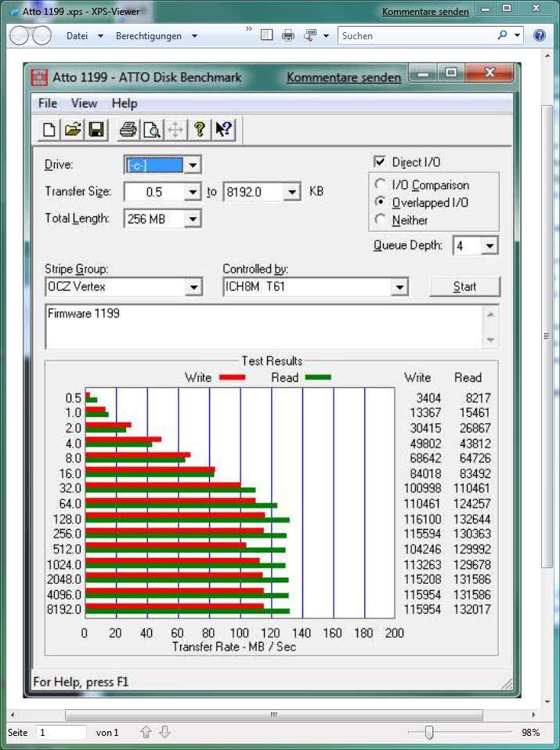
Task: Adjust the XPS-Viewer zoom slider handle
Action: [x=429, y=732]
